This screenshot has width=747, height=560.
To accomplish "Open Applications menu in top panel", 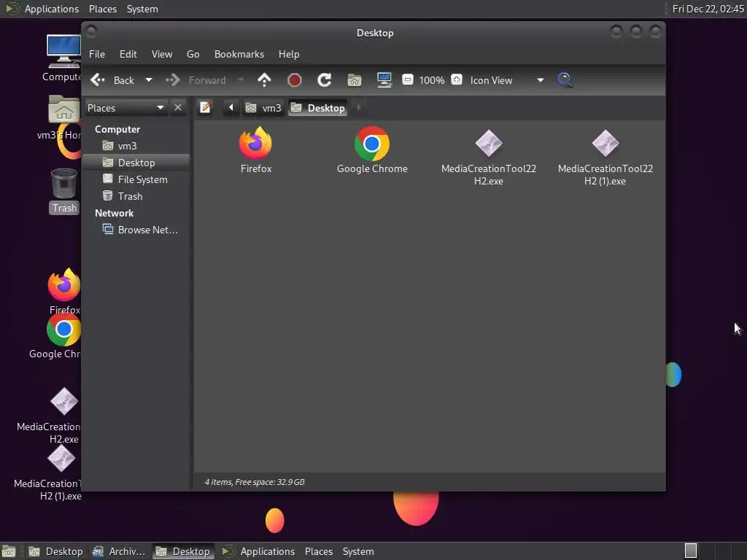I will (42, 9).
